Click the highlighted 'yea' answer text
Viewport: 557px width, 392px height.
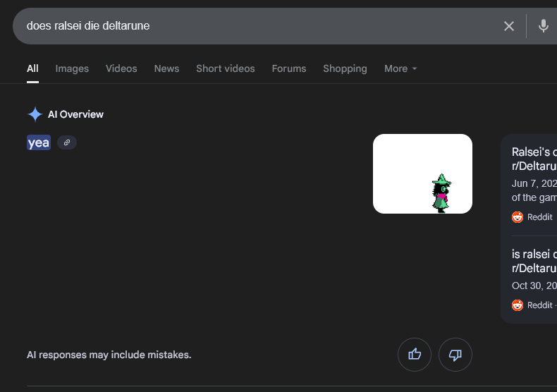39,142
